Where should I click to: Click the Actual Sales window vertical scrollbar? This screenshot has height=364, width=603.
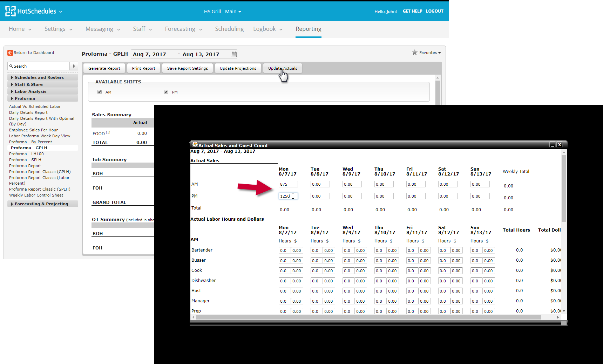click(564, 188)
